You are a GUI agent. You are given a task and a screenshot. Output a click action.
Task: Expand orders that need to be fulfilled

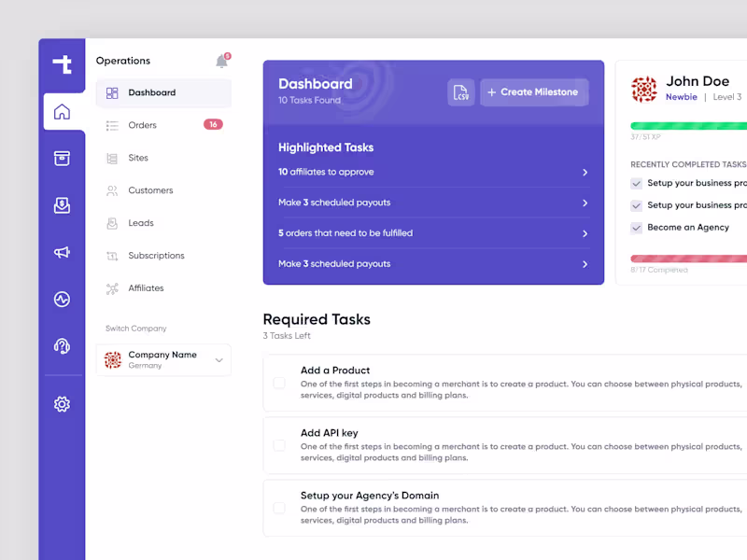pos(585,233)
